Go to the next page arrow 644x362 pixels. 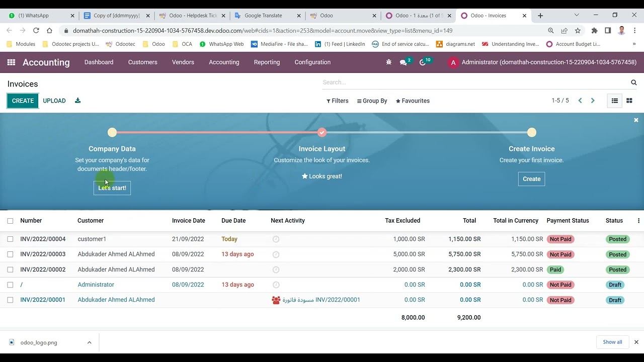(x=593, y=101)
